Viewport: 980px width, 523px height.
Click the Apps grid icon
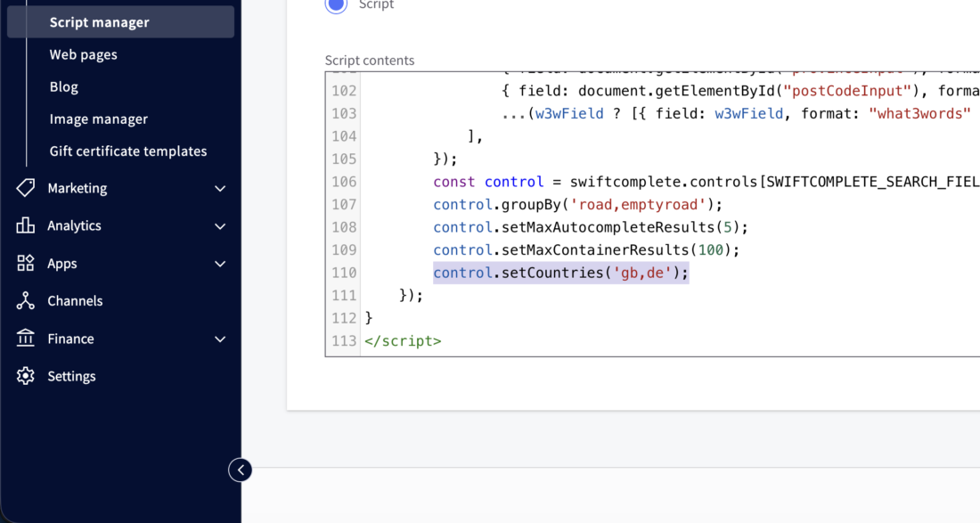26,263
